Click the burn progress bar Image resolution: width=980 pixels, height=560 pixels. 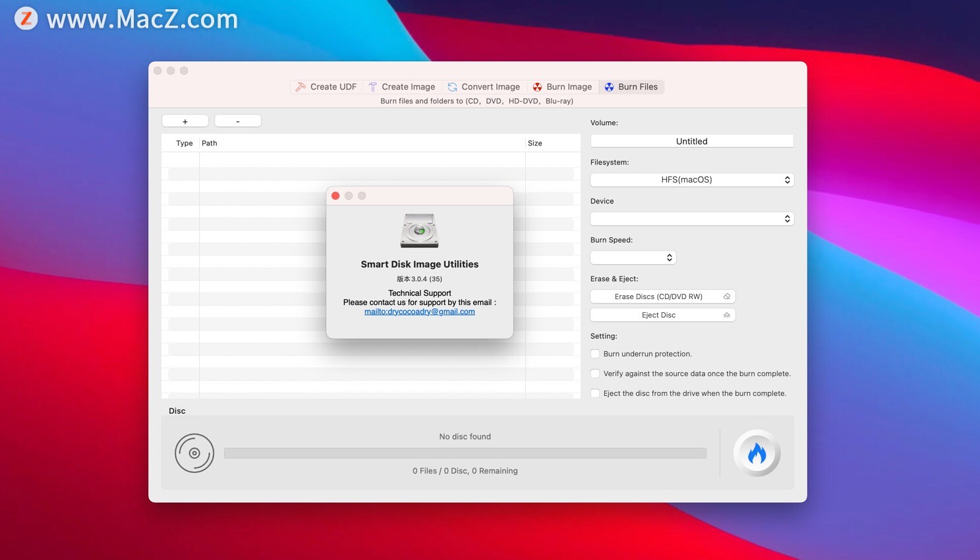(465, 453)
